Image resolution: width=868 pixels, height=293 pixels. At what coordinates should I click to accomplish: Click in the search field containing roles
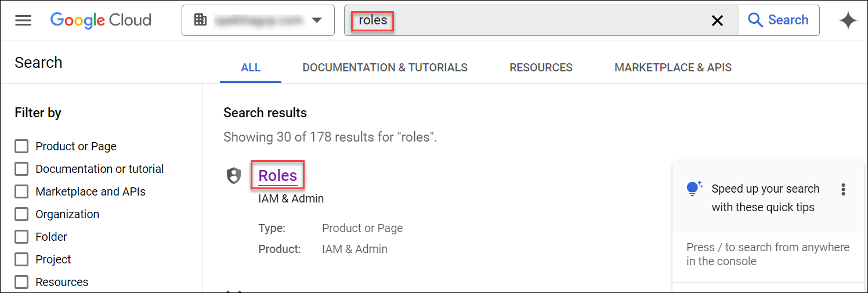click(541, 20)
